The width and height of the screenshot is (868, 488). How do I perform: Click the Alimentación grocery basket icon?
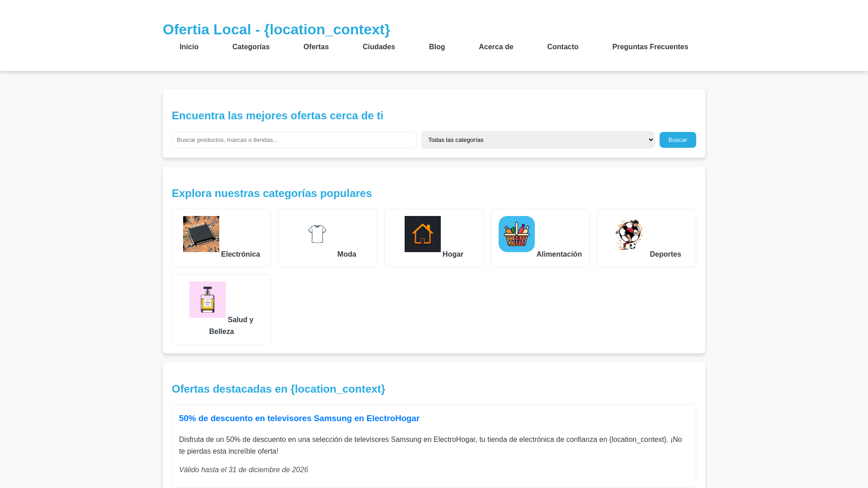[x=517, y=234]
